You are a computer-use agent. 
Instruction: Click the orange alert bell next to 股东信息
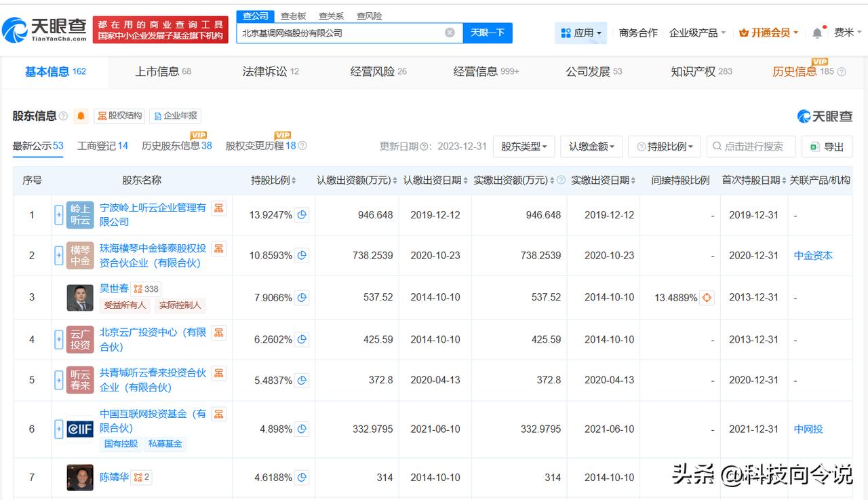click(81, 116)
